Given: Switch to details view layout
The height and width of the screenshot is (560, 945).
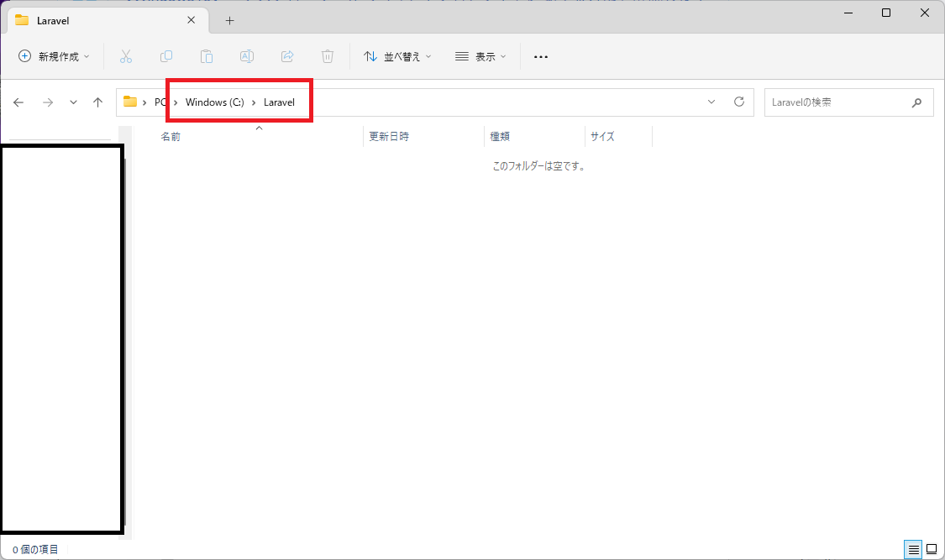Looking at the screenshot, I should pyautogui.click(x=913, y=549).
